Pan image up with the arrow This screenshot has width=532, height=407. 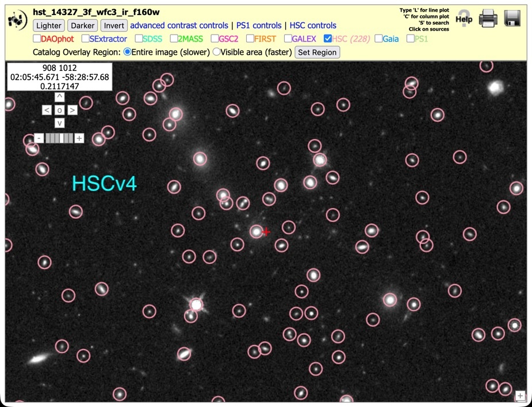pos(59,97)
